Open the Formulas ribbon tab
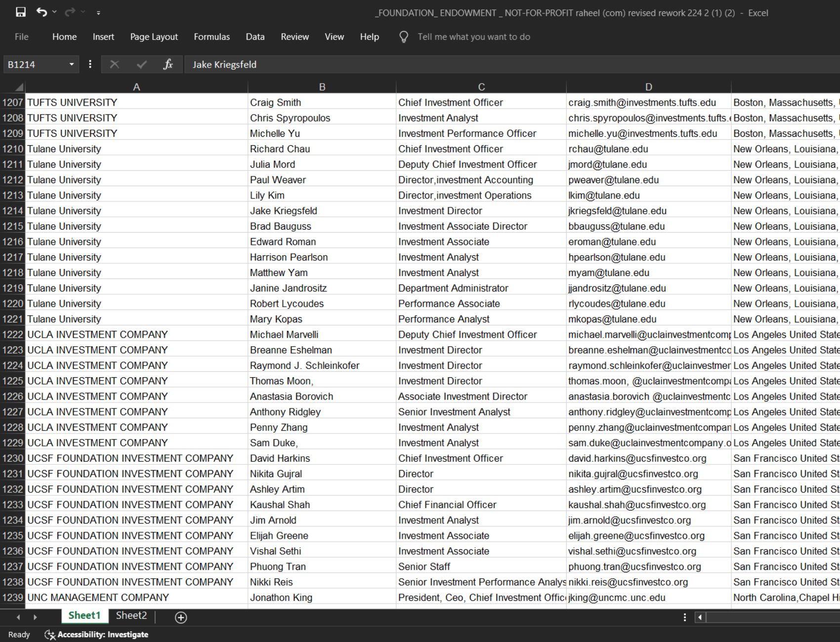 pos(211,37)
